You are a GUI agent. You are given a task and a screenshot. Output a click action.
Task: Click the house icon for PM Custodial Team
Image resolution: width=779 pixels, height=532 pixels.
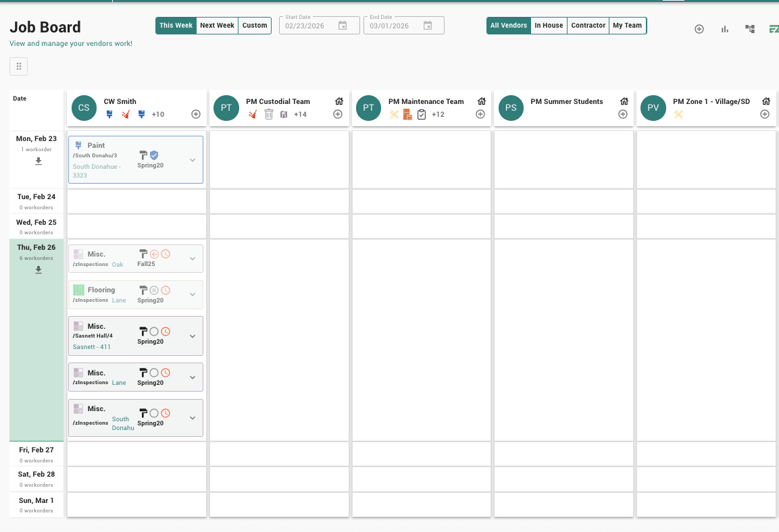tap(339, 101)
